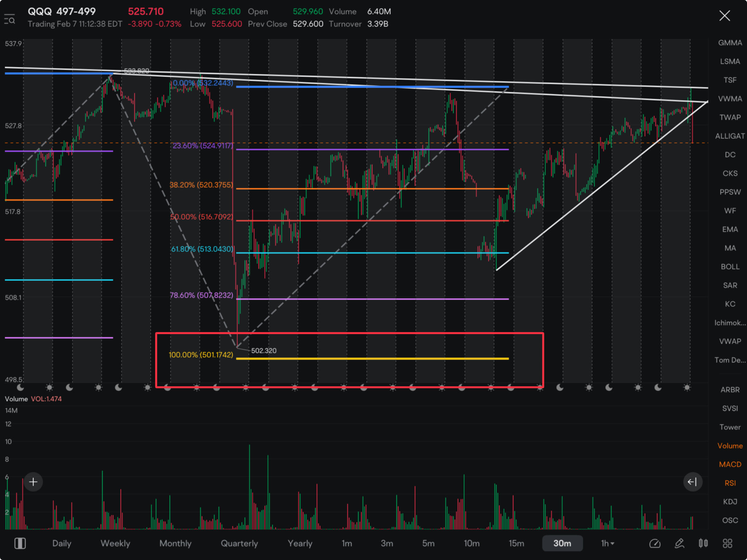Toggle the highlighted Volume sub-indicator
This screenshot has width=747, height=560.
click(730, 446)
